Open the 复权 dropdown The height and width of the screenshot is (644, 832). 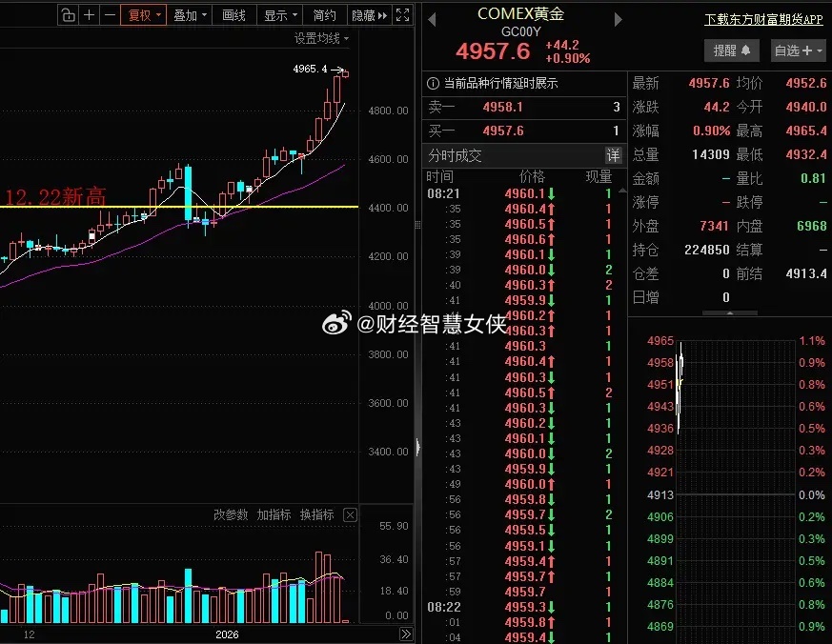[x=144, y=15]
